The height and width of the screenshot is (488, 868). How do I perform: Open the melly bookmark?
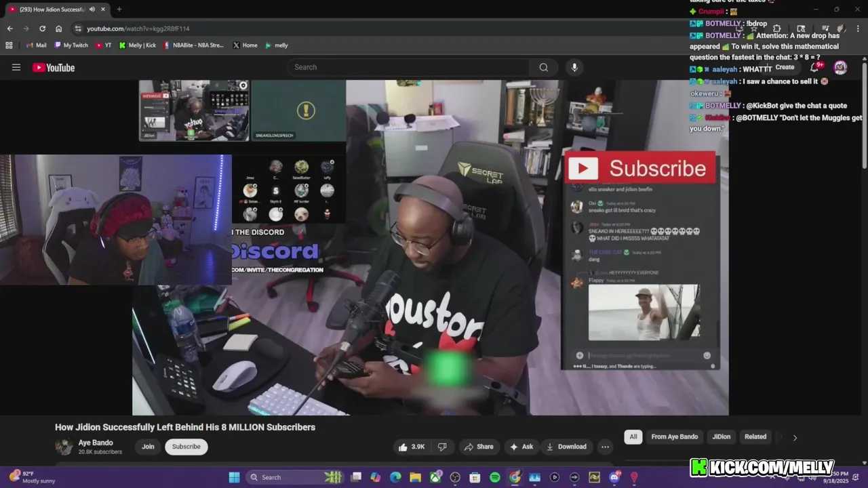277,45
